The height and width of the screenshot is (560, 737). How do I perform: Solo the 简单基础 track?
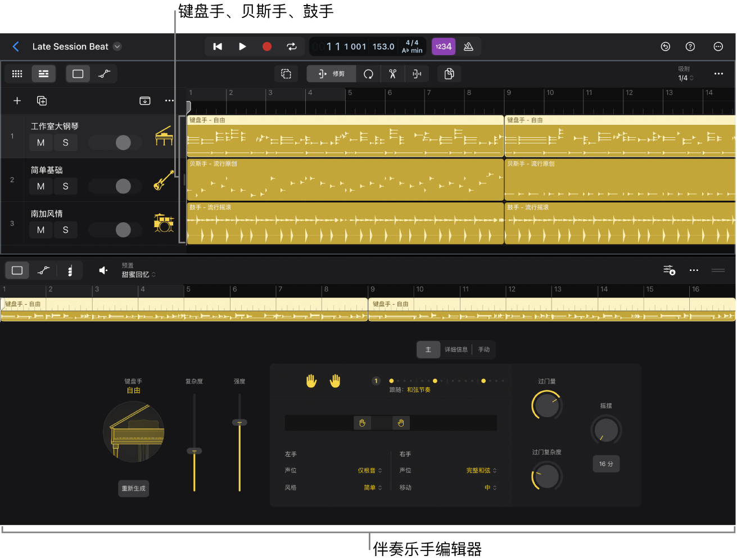click(x=66, y=186)
